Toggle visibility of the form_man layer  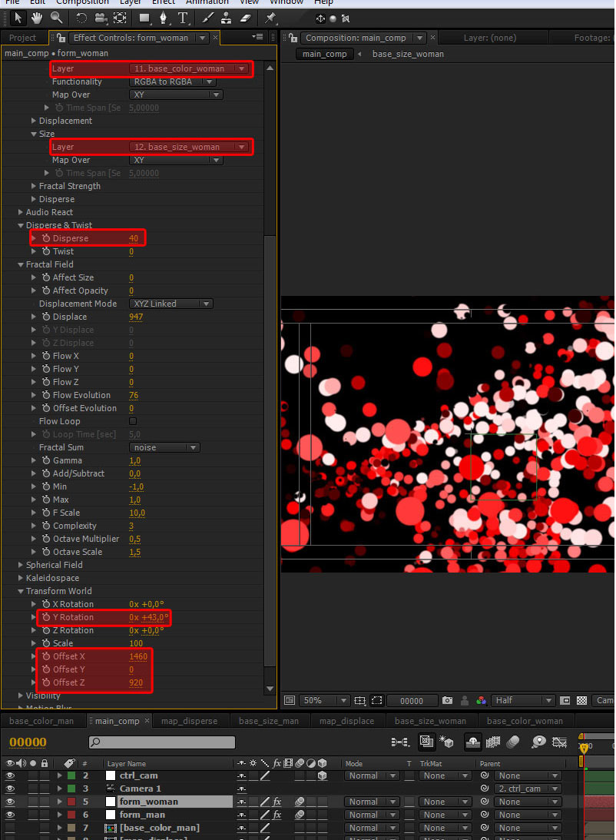click(x=10, y=815)
